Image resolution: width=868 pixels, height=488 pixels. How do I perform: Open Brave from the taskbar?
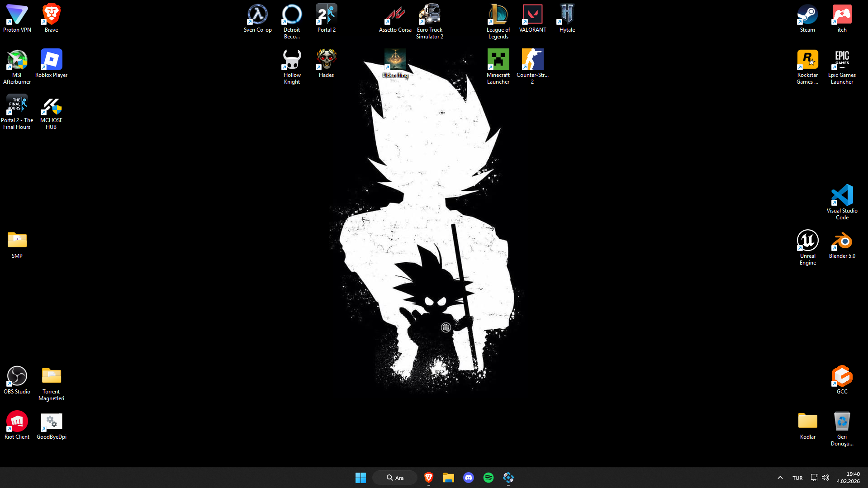[x=429, y=478]
